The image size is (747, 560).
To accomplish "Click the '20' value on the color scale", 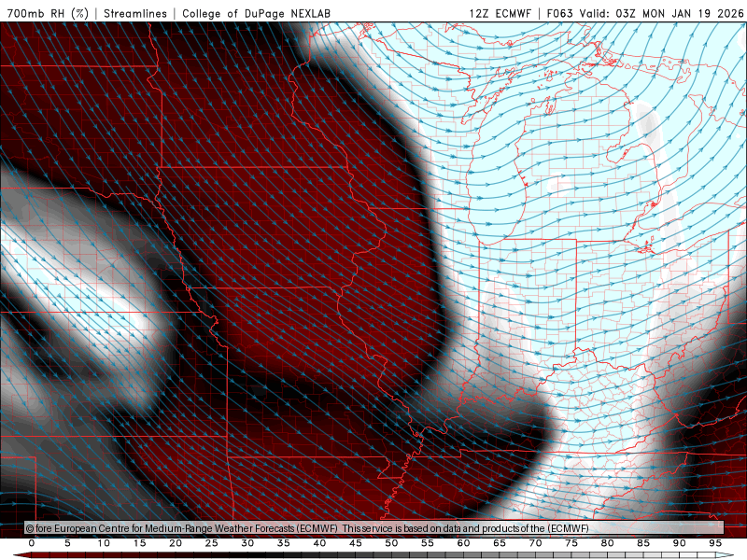I will tap(176, 543).
